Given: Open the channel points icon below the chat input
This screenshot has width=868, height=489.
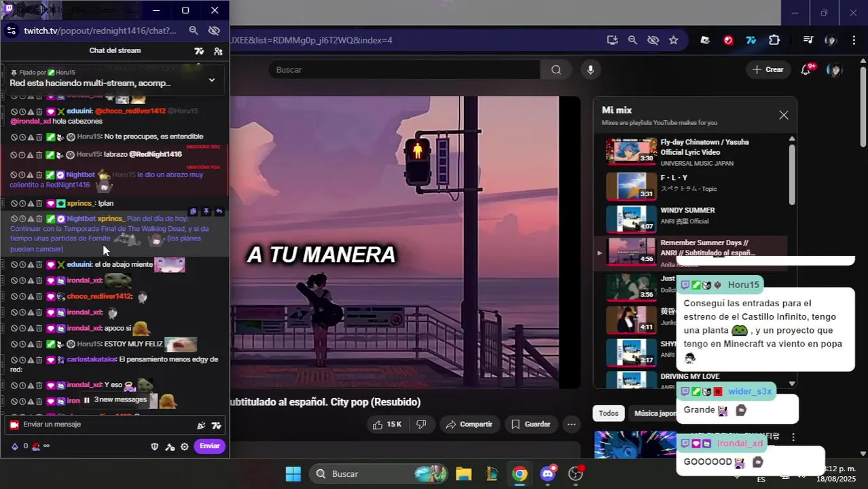Looking at the screenshot, I should pyautogui.click(x=15, y=446).
